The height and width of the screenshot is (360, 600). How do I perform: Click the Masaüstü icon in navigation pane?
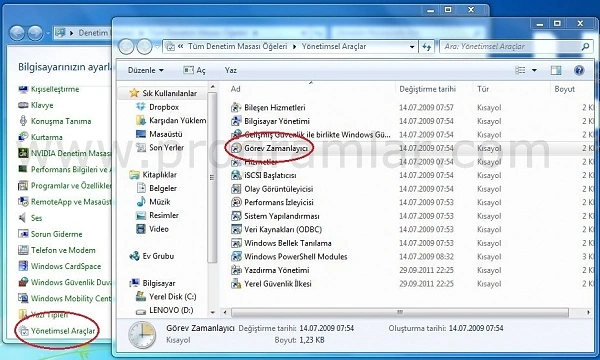point(141,134)
